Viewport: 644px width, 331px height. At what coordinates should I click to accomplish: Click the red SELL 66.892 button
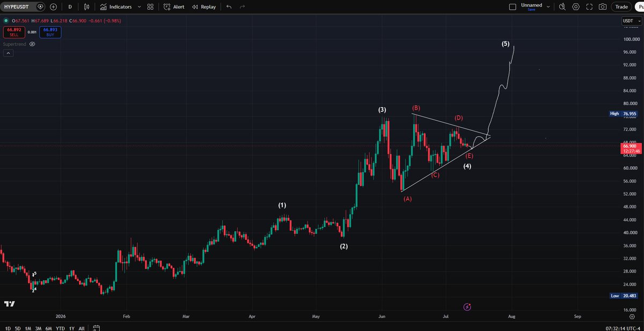tap(13, 32)
